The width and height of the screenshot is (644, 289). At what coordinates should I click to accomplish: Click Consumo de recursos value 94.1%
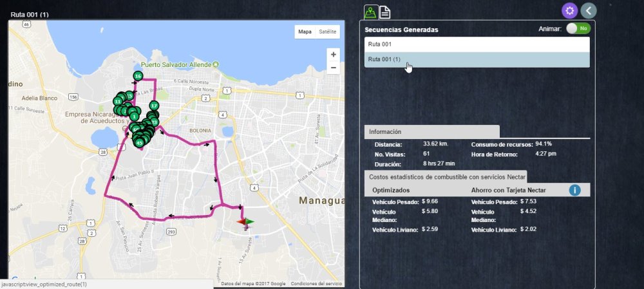click(x=544, y=144)
